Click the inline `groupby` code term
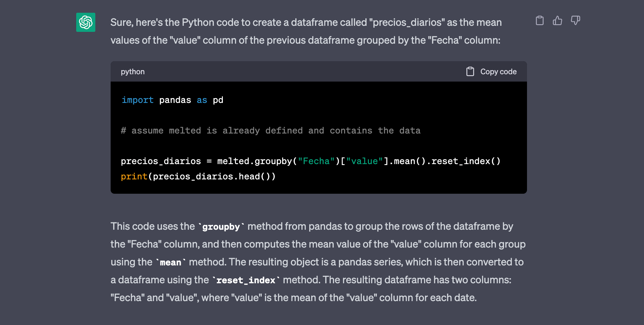 pyautogui.click(x=221, y=227)
